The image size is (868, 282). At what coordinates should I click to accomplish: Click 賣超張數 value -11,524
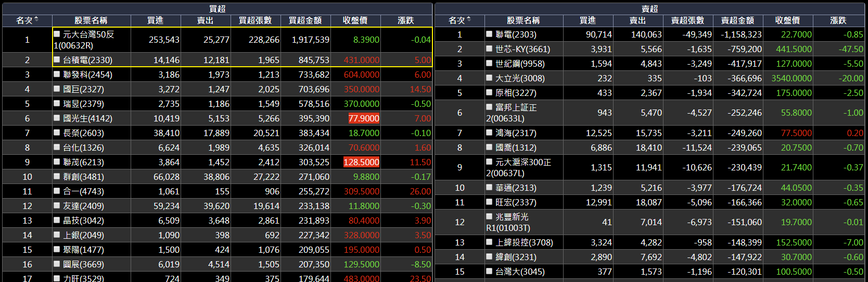click(x=697, y=148)
